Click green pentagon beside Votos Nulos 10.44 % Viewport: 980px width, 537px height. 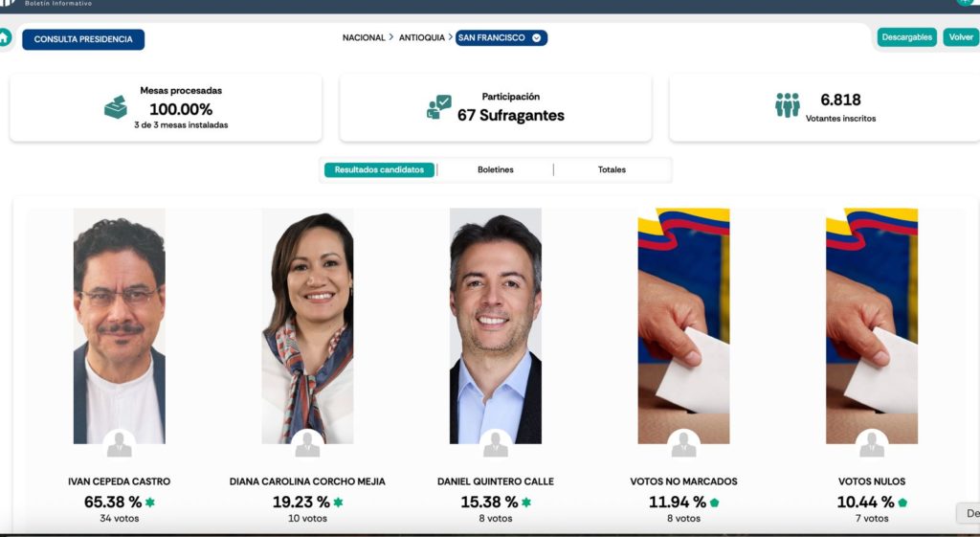(x=902, y=502)
